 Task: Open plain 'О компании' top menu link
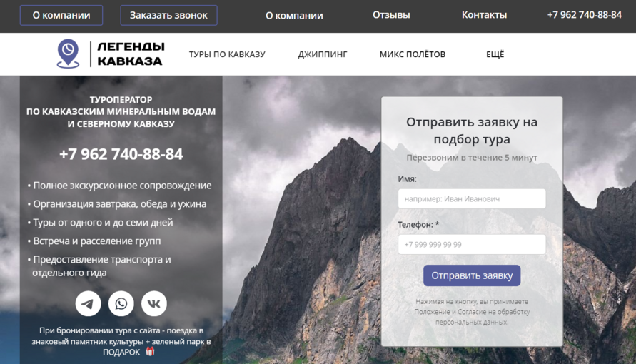click(x=294, y=16)
